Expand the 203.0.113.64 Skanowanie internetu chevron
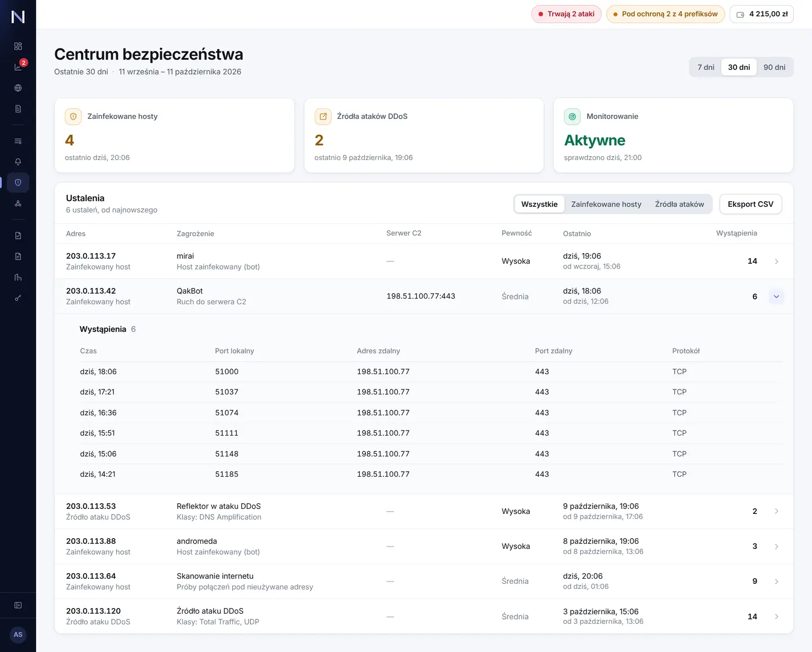The height and width of the screenshot is (652, 812). [x=776, y=582]
